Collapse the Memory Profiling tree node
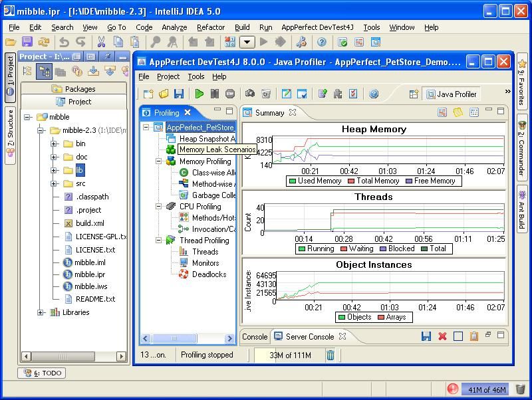 pyautogui.click(x=158, y=161)
